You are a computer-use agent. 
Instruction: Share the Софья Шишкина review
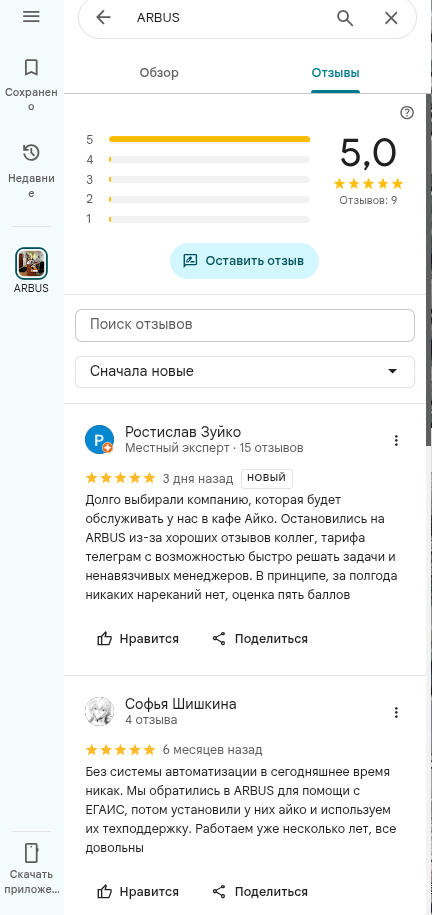[x=260, y=892]
